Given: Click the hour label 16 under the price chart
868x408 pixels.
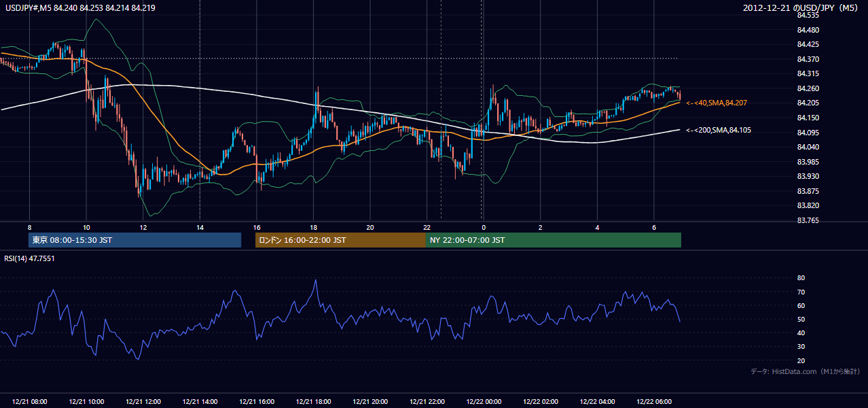Looking at the screenshot, I should [257, 226].
